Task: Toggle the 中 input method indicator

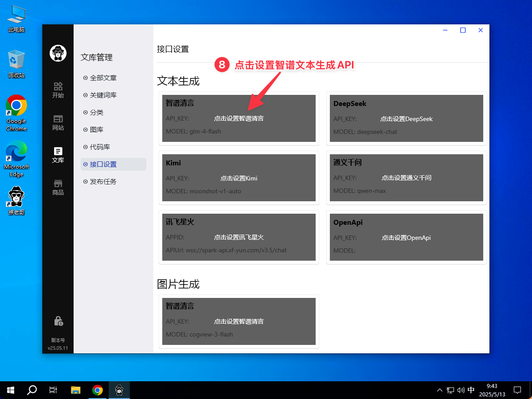Action: 471,390
